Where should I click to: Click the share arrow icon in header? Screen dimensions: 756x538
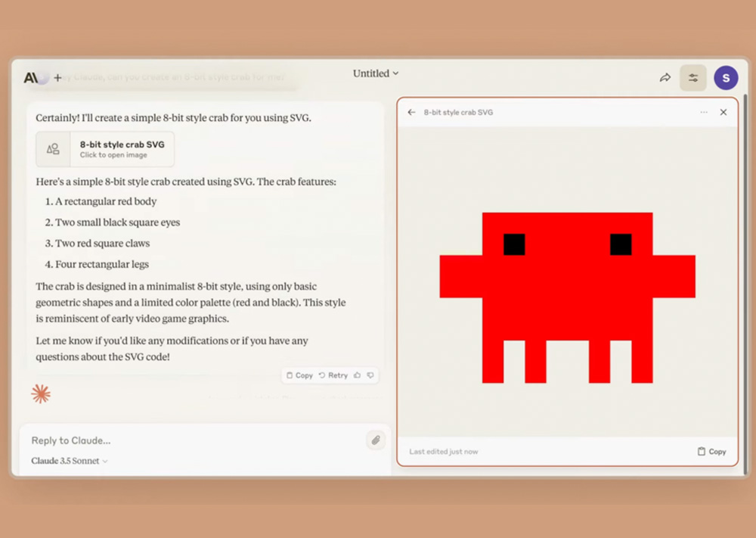coord(665,77)
